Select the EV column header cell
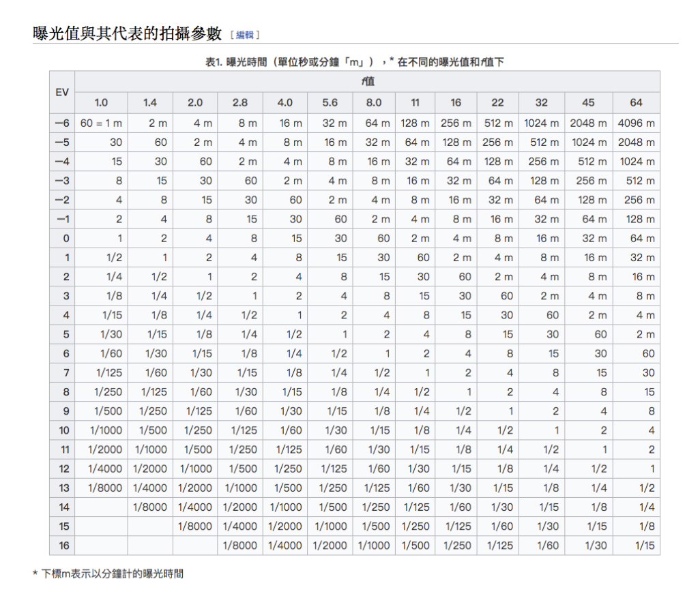700x594 pixels. pos(61,92)
